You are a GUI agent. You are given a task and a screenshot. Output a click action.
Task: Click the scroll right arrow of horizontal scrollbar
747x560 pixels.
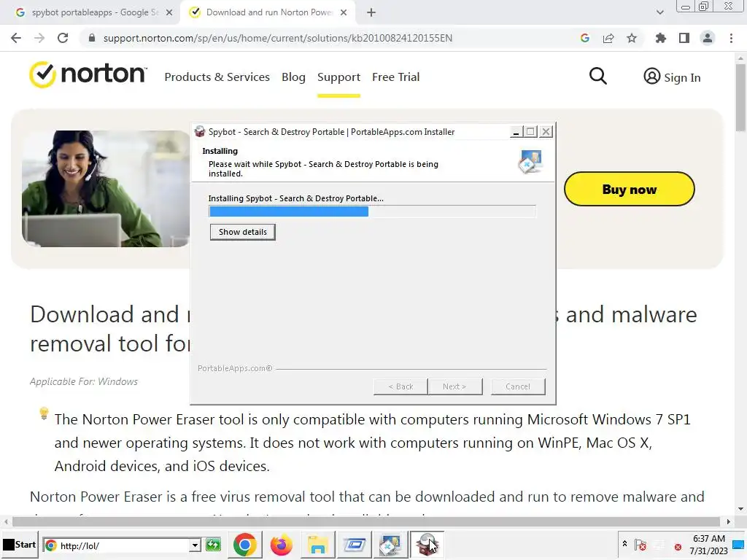pyautogui.click(x=728, y=522)
